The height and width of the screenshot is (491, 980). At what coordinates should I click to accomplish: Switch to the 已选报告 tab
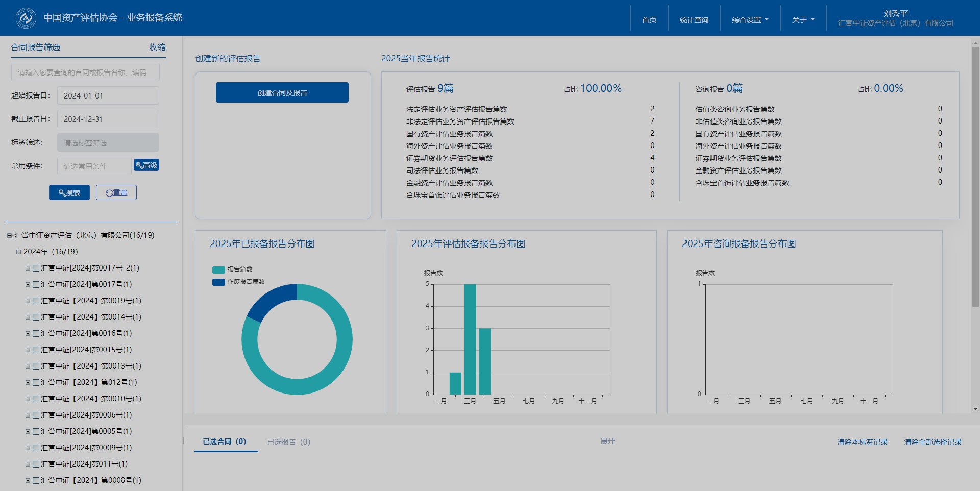(288, 442)
